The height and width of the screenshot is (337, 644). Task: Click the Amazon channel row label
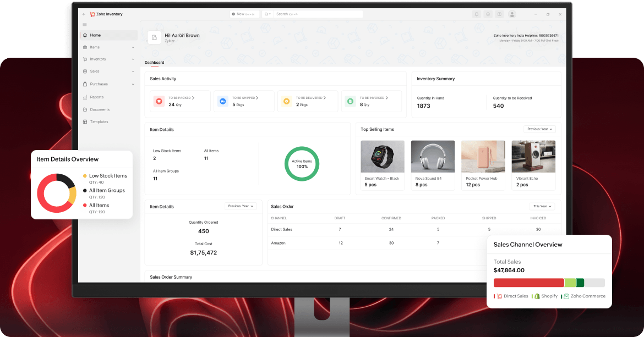point(278,243)
